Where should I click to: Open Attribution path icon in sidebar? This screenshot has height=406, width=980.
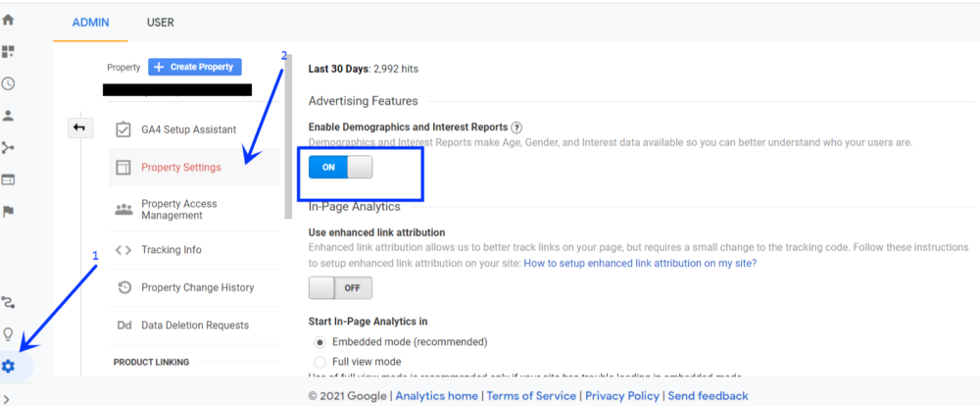coord(8,303)
